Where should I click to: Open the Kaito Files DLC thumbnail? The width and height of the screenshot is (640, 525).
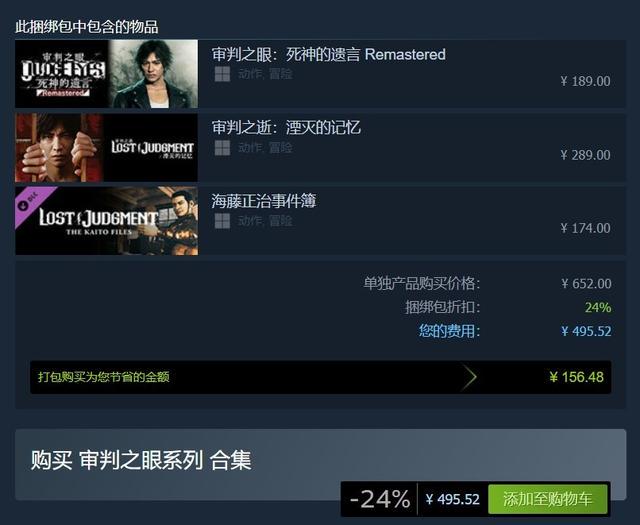(107, 221)
